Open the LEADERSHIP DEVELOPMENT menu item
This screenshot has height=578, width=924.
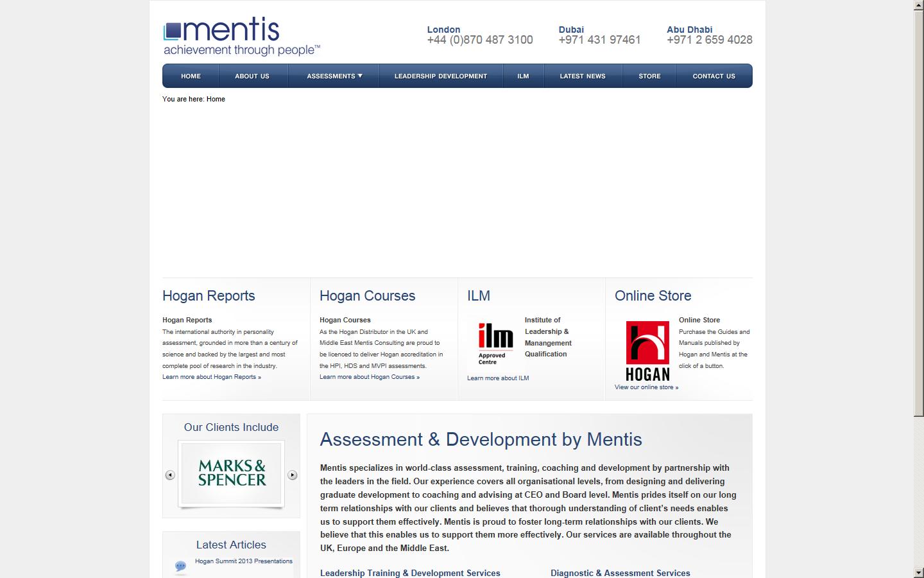point(441,76)
